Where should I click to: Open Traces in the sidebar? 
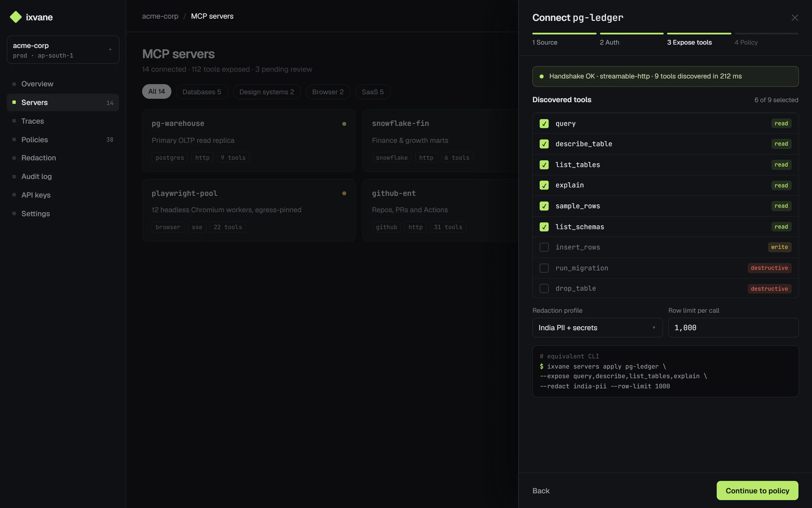point(63,121)
